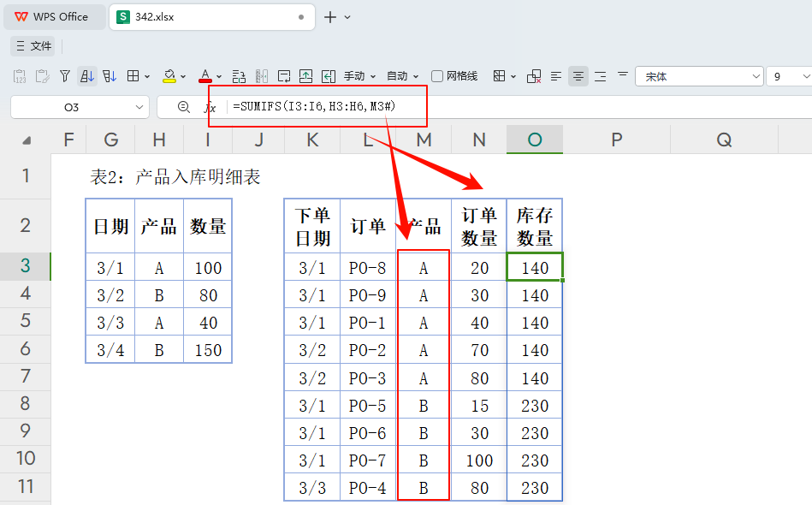Select the order quantity cell 15

tap(479, 406)
